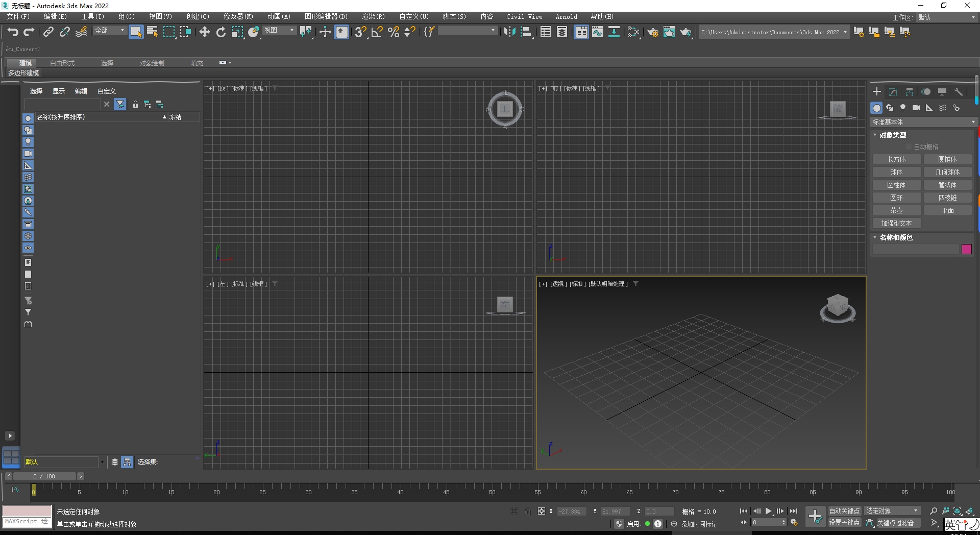
Task: Click the Render Setup icon
Action: 653,32
